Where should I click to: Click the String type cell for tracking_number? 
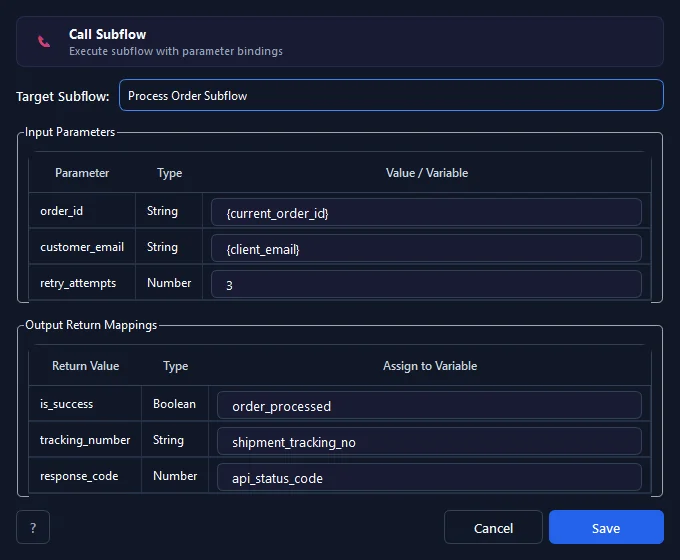click(x=175, y=440)
